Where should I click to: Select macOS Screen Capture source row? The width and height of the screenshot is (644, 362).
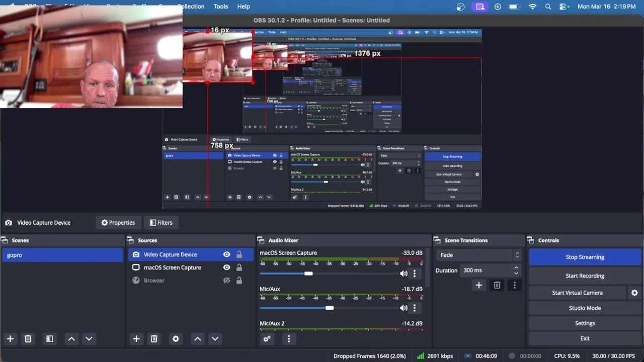(191, 267)
